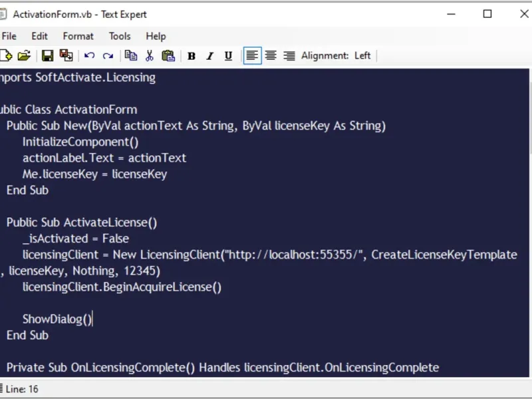Select right text alignment
Image resolution: width=532 pixels, height=399 pixels.
pyautogui.click(x=289, y=55)
